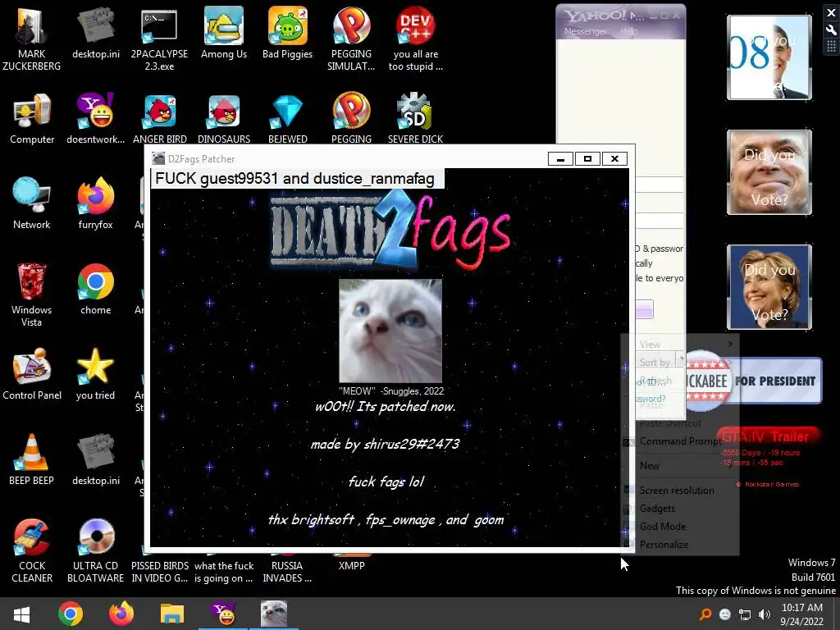Open the Windows Start button
Viewport: 840px width, 630px height.
[21, 614]
